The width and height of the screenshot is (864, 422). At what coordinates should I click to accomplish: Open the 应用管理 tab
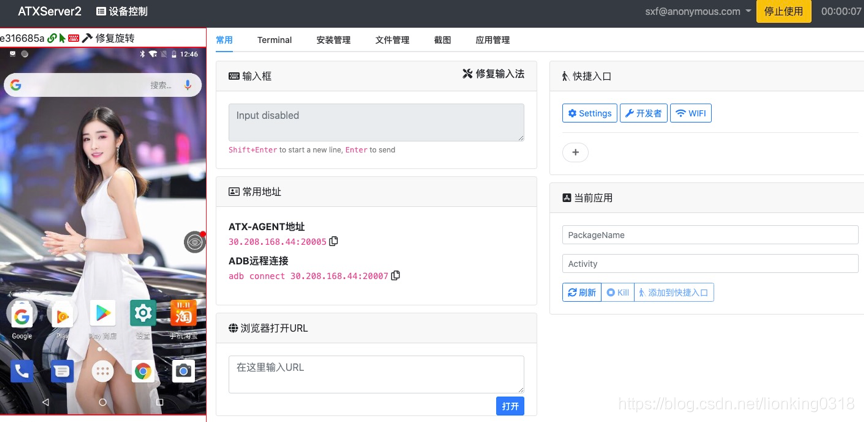(493, 40)
